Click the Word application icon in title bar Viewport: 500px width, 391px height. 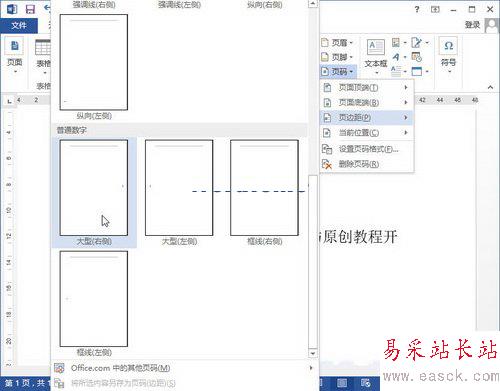pos(12,9)
